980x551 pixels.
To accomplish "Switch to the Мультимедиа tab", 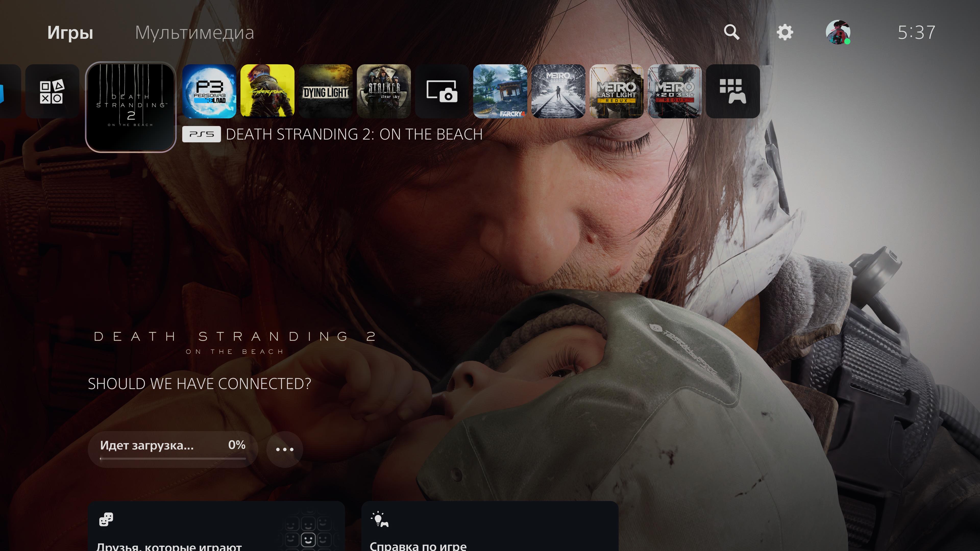I will (x=194, y=33).
